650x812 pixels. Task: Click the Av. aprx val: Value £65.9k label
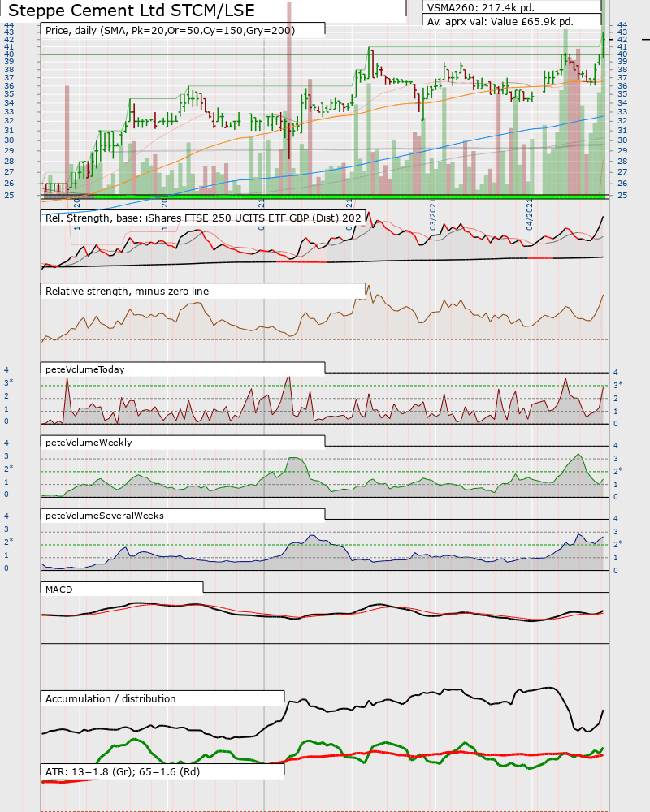click(x=500, y=22)
